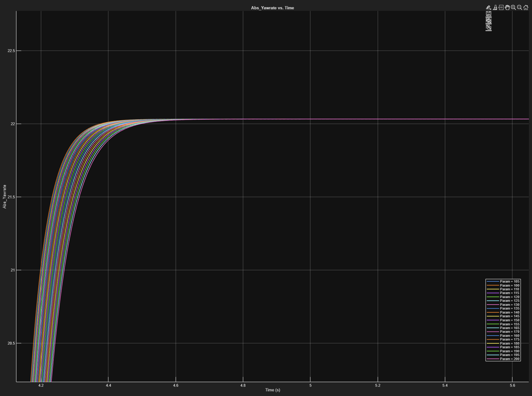Click the 21.5 y-axis tick label
532x396 pixels.
(11, 197)
